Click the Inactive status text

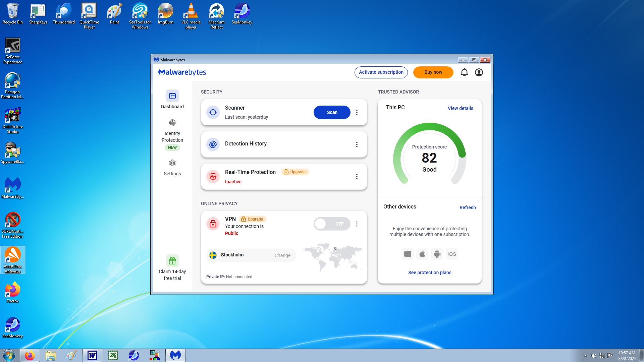tap(233, 182)
